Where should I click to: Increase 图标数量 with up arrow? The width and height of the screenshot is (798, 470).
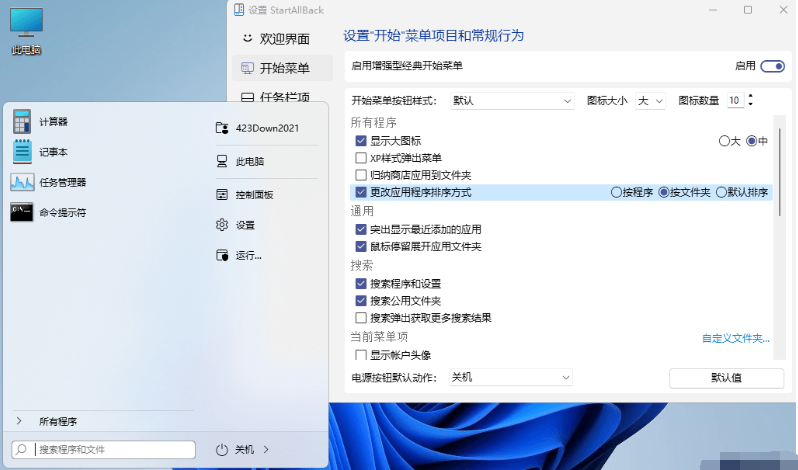[x=750, y=97]
